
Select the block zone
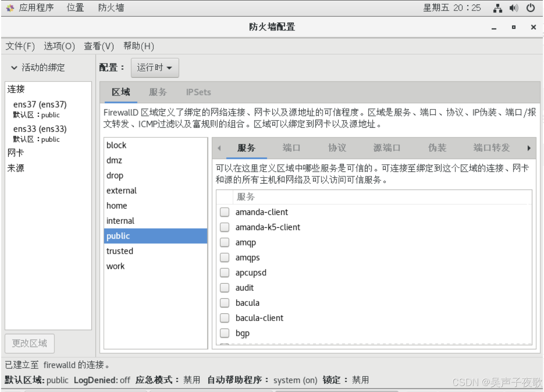[x=156, y=145]
